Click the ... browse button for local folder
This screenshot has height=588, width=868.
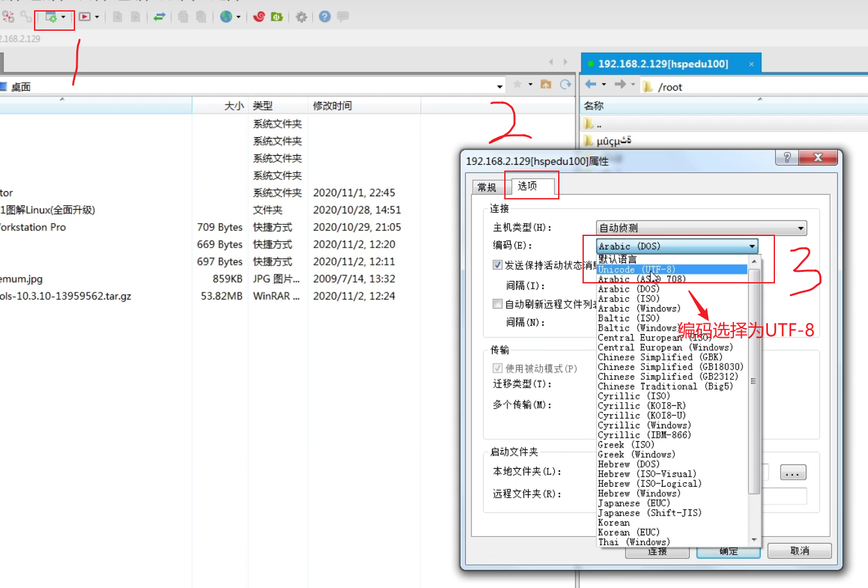(x=793, y=473)
